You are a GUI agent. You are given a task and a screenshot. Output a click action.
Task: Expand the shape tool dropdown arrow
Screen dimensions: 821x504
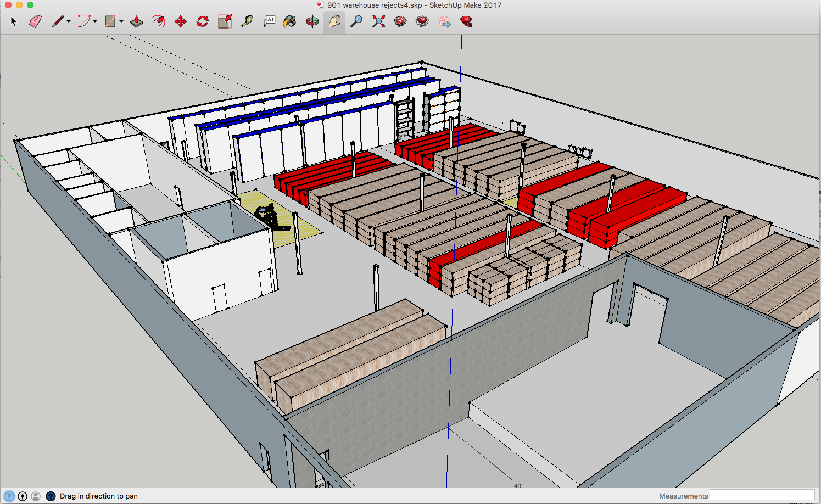121,22
